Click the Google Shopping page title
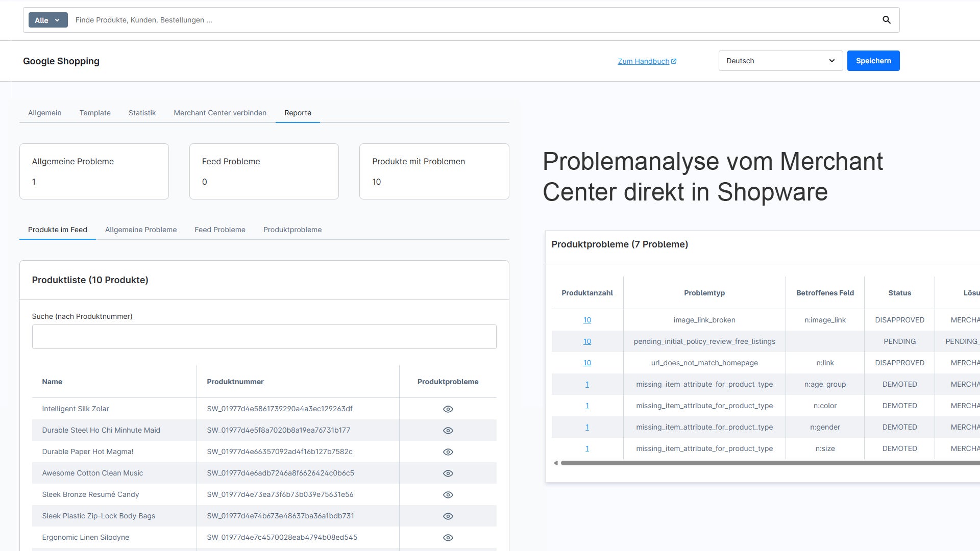 61,61
